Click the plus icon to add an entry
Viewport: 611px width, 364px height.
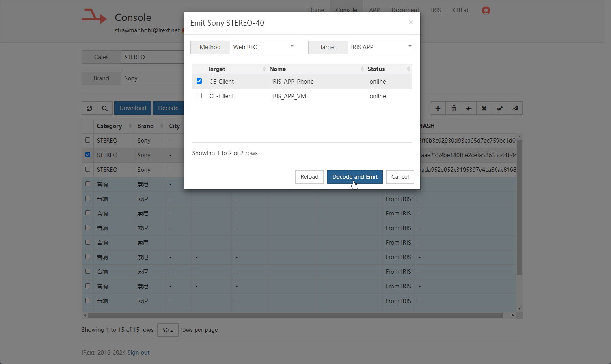(x=438, y=108)
